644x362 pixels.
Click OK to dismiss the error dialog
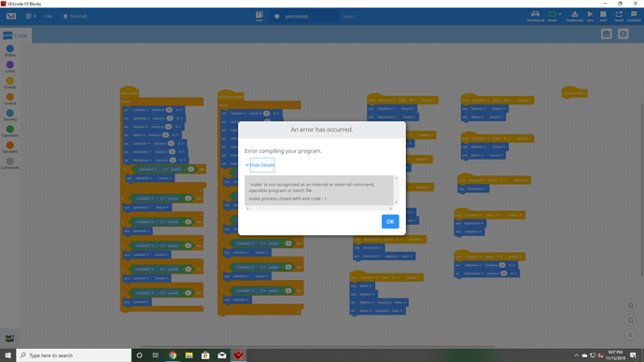[390, 222]
